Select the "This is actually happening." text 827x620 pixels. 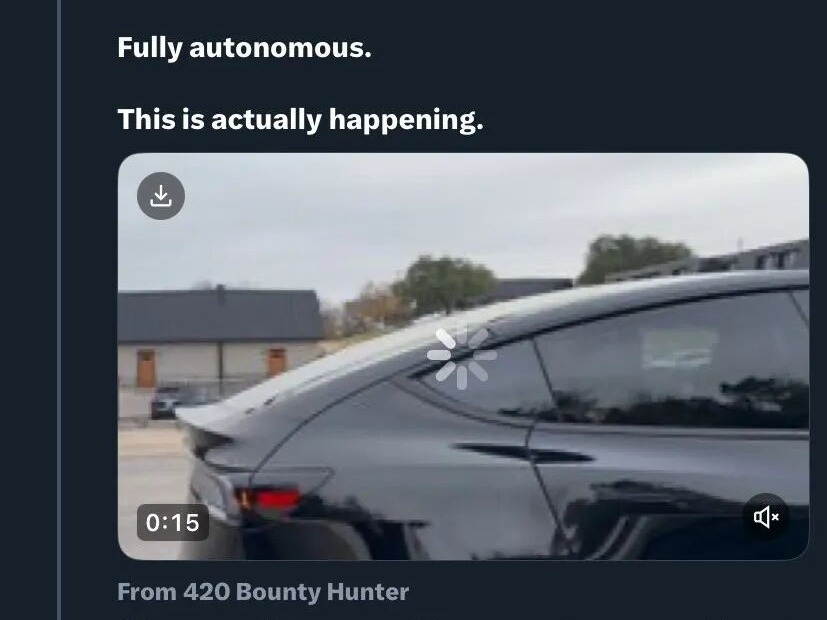click(300, 119)
